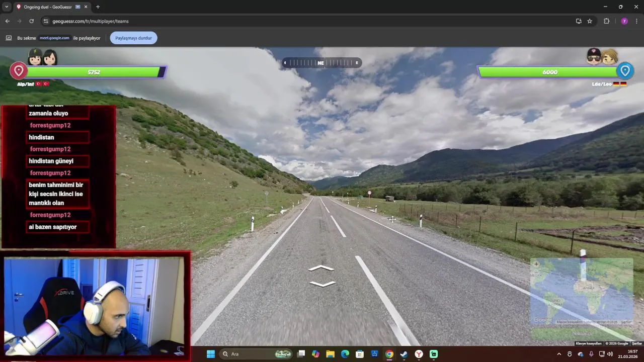The image size is (644, 362).
Task: Reload the GeoGuessr page
Action: click(31, 21)
